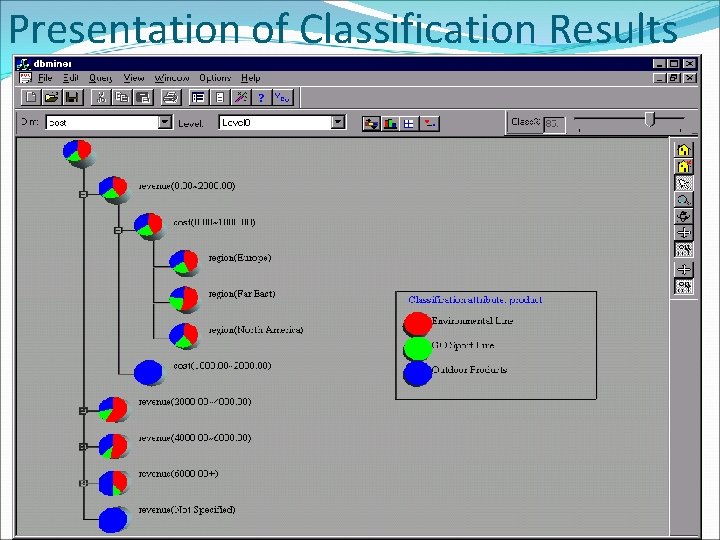Click the lower crosshair move tool
The image size is (720, 540).
coord(684,270)
